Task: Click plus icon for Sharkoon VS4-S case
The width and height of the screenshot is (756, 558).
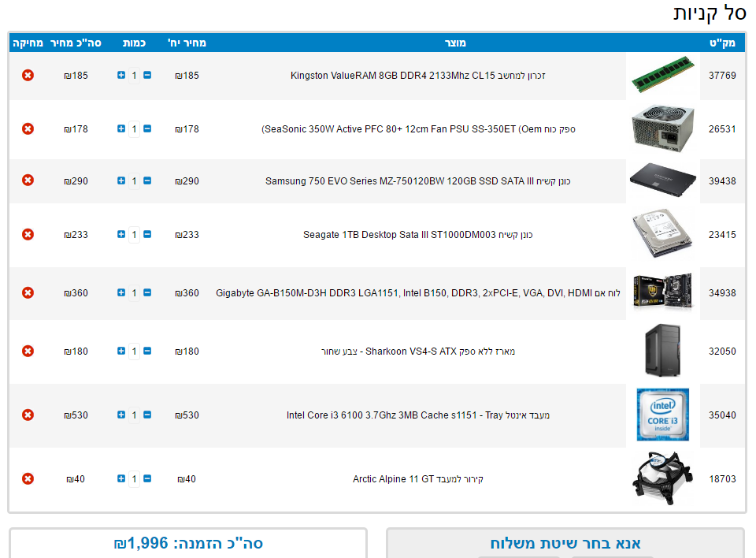Action: pos(121,351)
